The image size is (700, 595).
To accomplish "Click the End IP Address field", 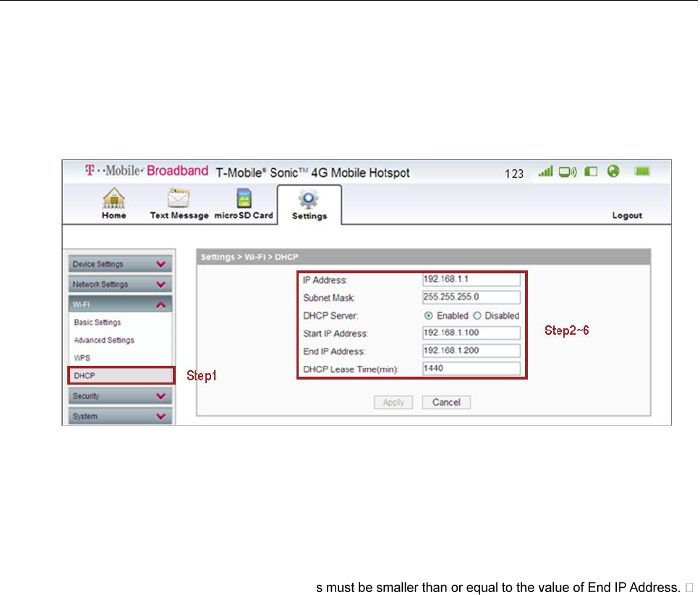I will pyautogui.click(x=471, y=351).
